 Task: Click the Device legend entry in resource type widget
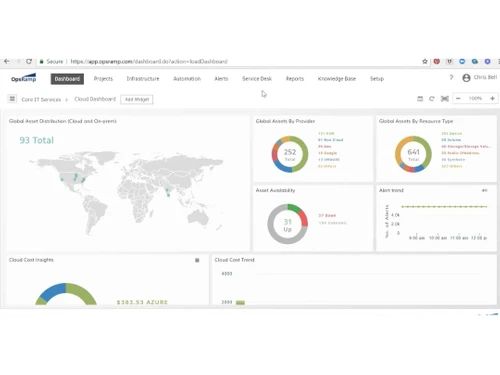click(x=452, y=133)
